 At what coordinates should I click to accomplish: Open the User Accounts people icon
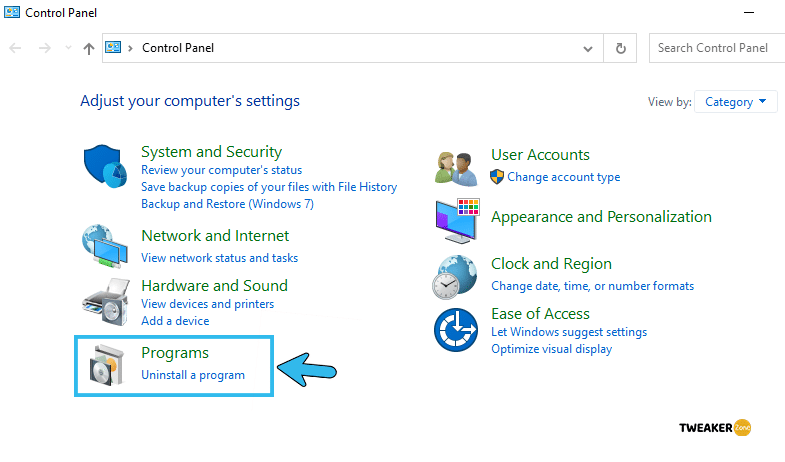pos(456,169)
